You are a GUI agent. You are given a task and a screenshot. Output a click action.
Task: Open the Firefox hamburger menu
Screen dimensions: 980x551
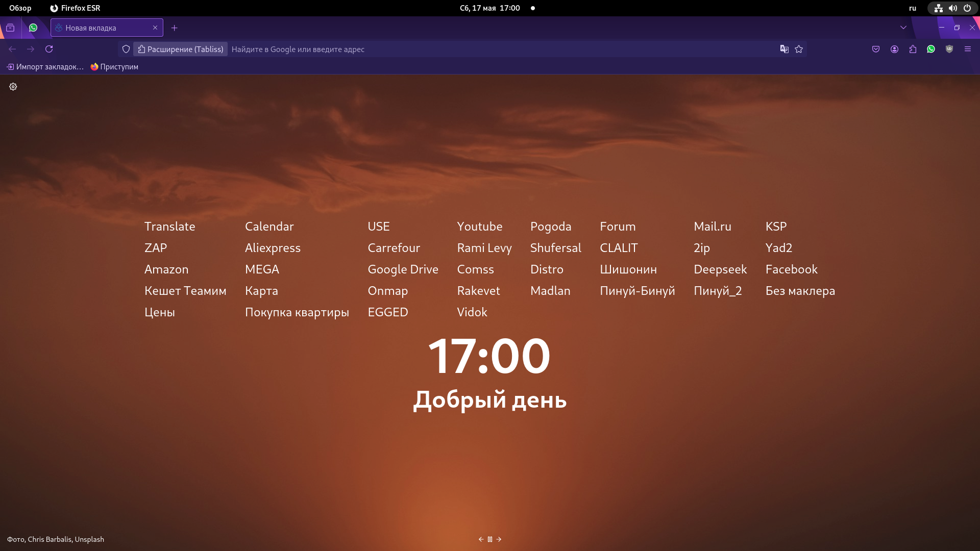(968, 49)
